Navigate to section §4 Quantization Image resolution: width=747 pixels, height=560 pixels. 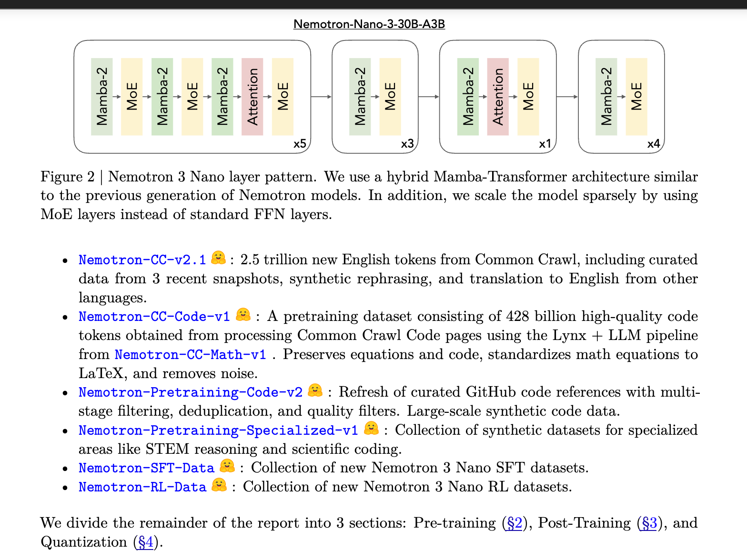point(145,542)
